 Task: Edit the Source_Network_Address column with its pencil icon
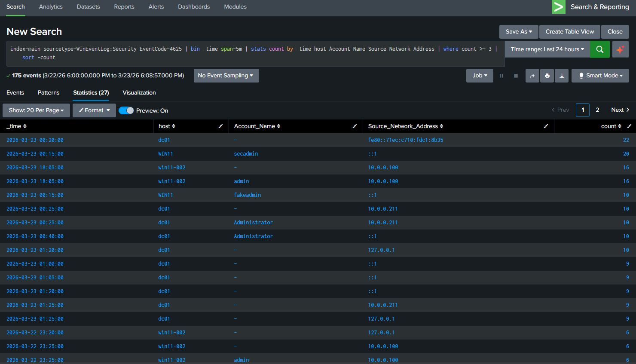pyautogui.click(x=546, y=126)
